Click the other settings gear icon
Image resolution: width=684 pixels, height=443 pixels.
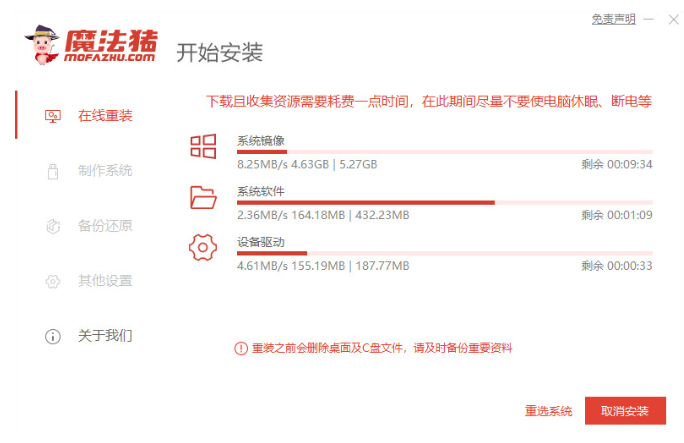53,281
